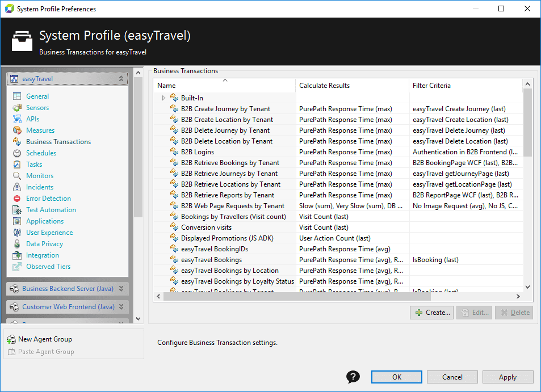The width and height of the screenshot is (541, 392).
Task: Click the Tasks icon
Action: (17, 165)
